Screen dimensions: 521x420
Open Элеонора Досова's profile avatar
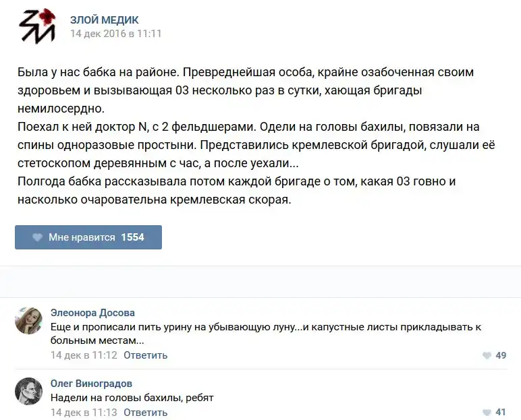(x=29, y=321)
